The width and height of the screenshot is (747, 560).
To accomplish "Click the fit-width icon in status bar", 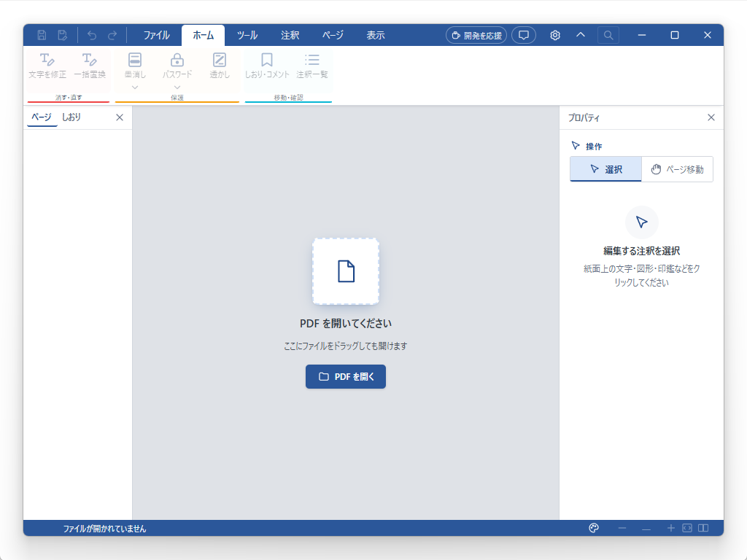I will [687, 528].
